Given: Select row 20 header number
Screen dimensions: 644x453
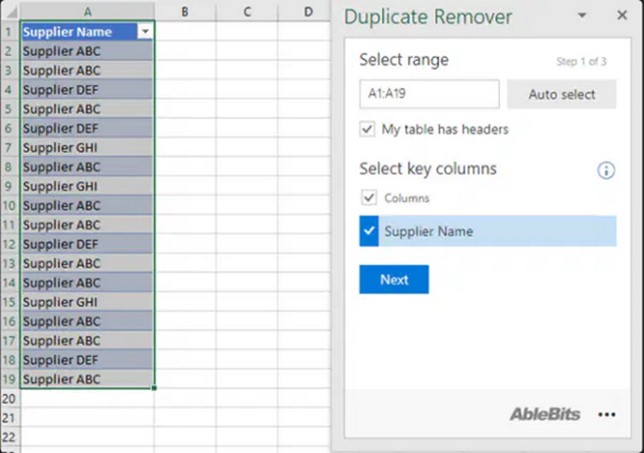Looking at the screenshot, I should pos(9,398).
